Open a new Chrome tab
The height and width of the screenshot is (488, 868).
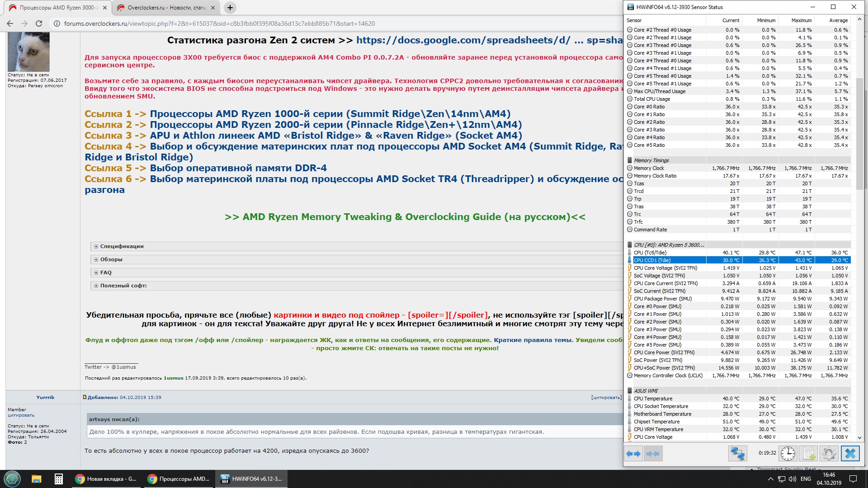coord(230,8)
